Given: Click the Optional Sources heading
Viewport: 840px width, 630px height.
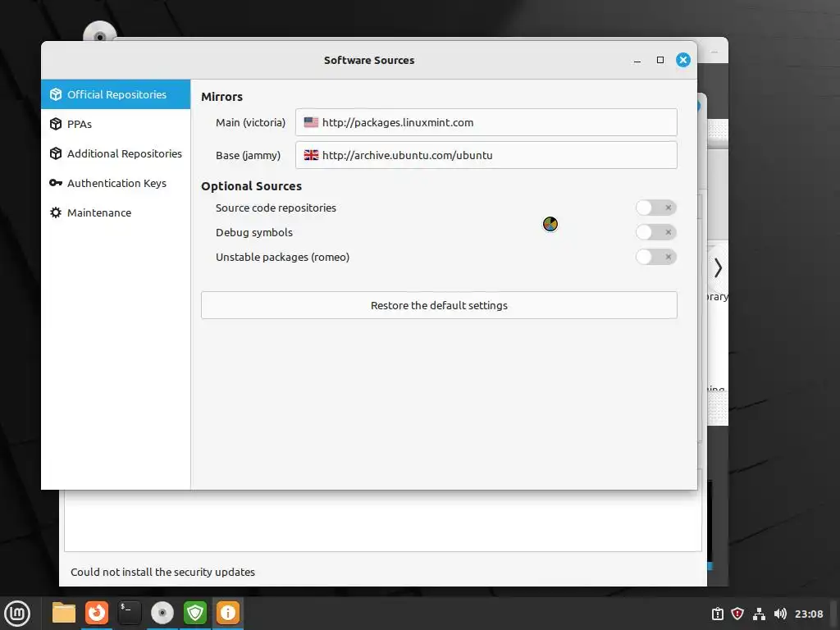Looking at the screenshot, I should pyautogui.click(x=251, y=186).
